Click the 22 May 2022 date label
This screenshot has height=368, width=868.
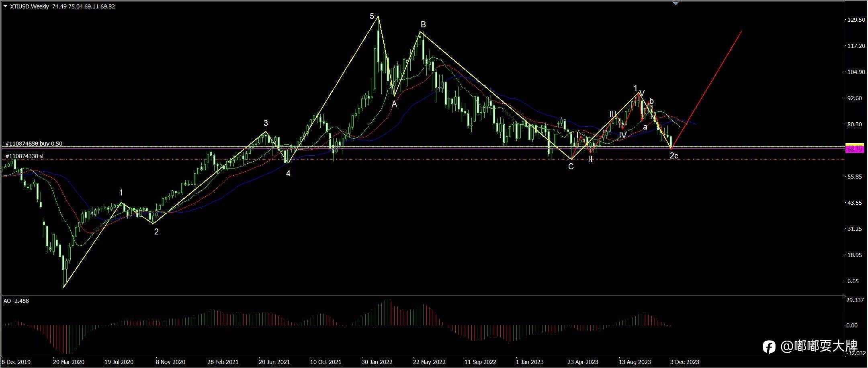click(429, 362)
